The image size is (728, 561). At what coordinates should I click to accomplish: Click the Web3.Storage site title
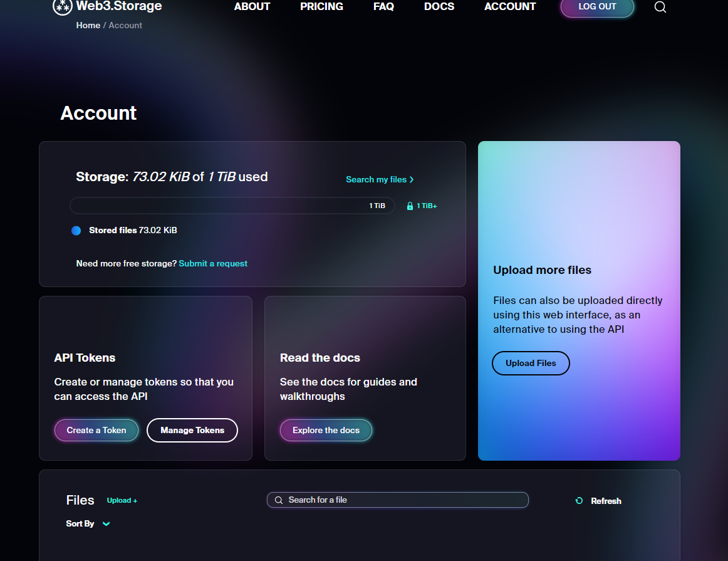(x=119, y=6)
